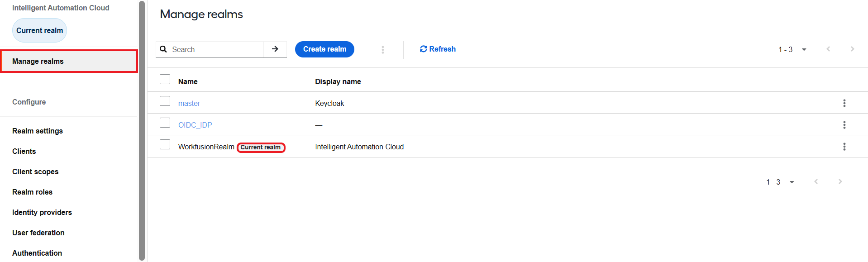Open the OIDC_IDP realm link

(195, 125)
